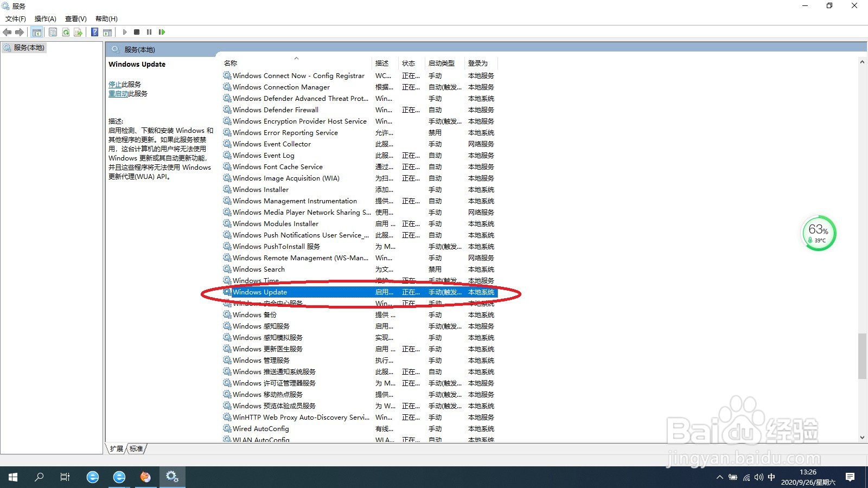Click the Start Service play icon
Viewport: 868px width, 488px height.
coord(125,32)
